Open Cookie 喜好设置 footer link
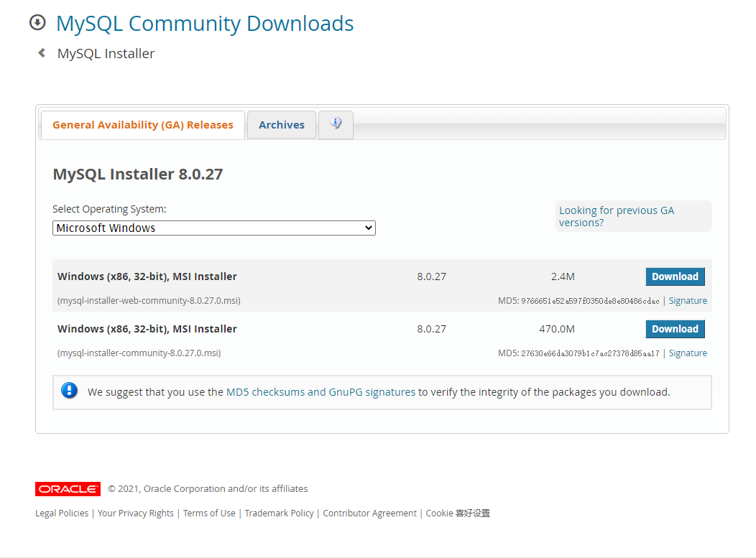 458,513
